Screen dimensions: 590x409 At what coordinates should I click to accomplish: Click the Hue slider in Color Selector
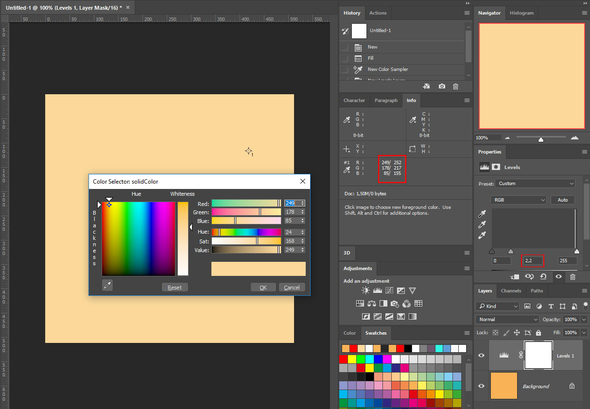246,232
